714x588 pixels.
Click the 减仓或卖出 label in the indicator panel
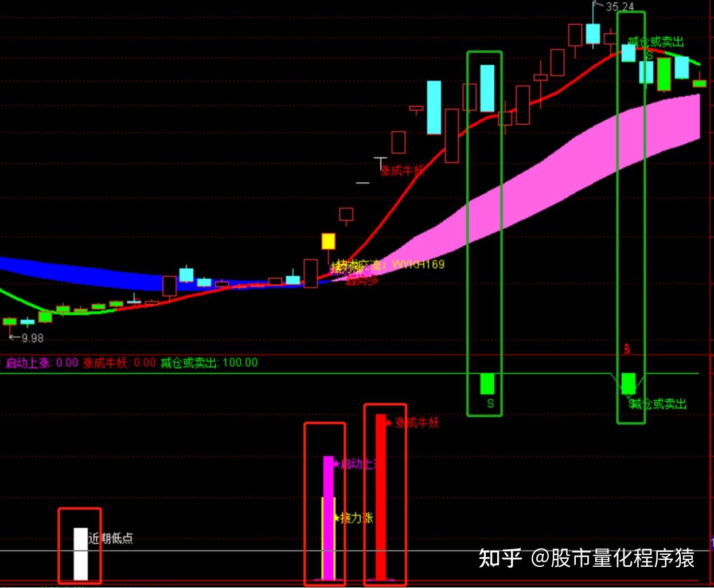click(658, 404)
